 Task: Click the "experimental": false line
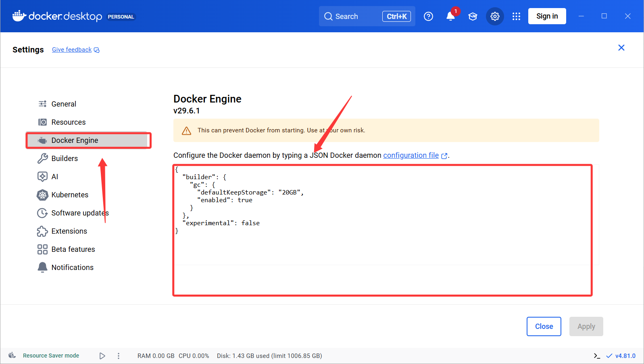(x=221, y=223)
